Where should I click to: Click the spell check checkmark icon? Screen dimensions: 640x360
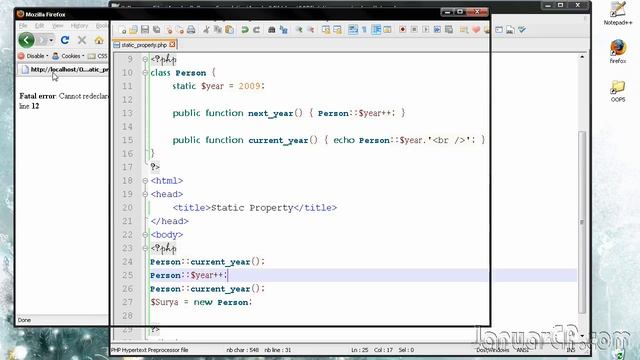[x=522, y=30]
